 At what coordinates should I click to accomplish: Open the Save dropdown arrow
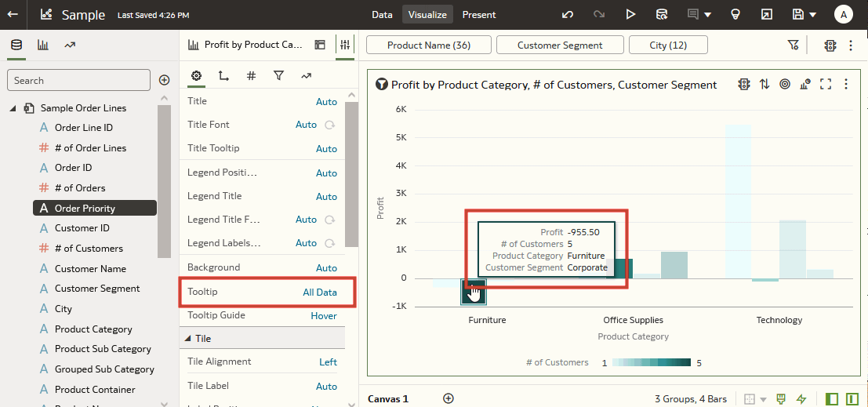(812, 15)
